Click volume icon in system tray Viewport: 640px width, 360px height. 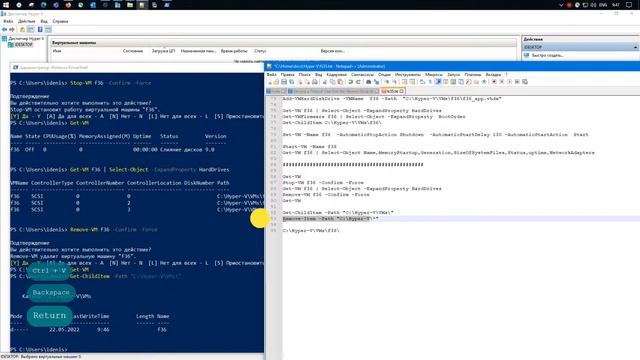pyautogui.click(x=593, y=5)
